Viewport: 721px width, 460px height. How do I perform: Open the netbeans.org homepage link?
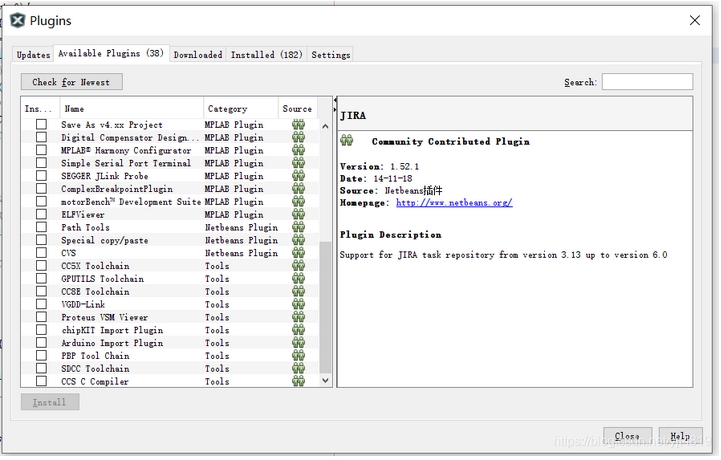tap(454, 203)
